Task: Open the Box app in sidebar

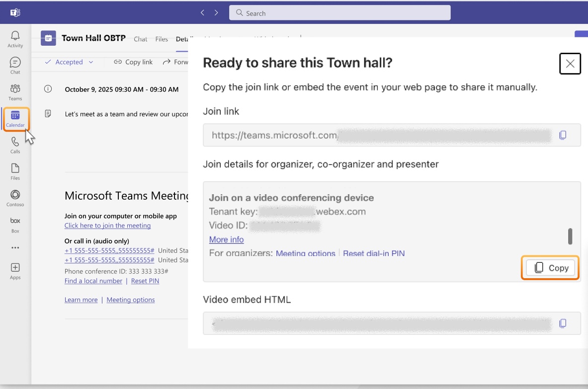Action: (15, 225)
